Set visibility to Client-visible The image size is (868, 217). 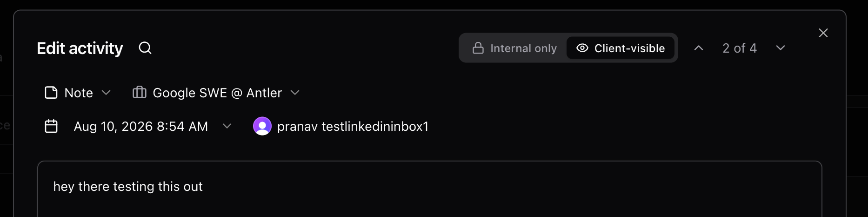[621, 48]
